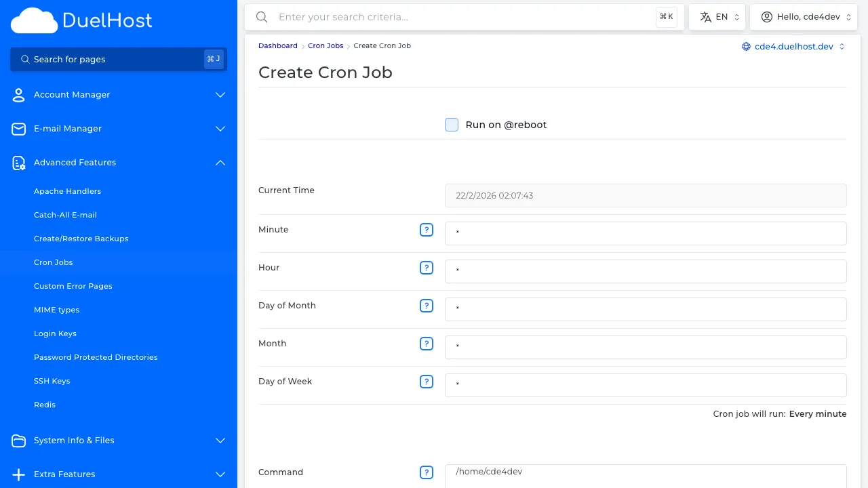Click the Day of Month help icon
The width and height of the screenshot is (868, 488).
[x=427, y=306]
